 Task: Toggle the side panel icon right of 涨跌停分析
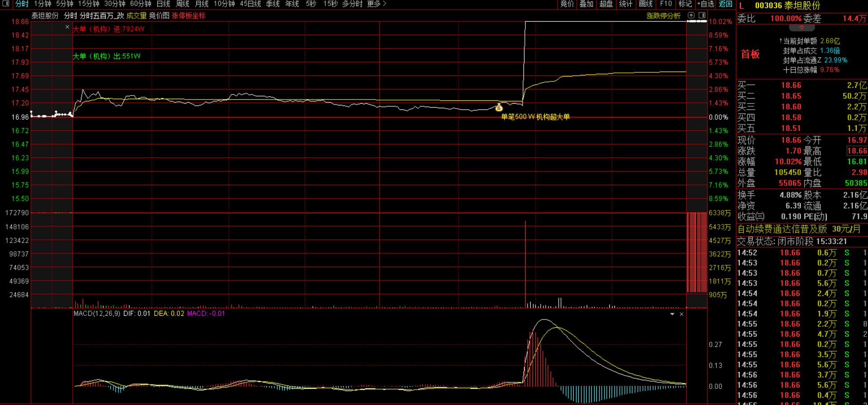point(702,15)
